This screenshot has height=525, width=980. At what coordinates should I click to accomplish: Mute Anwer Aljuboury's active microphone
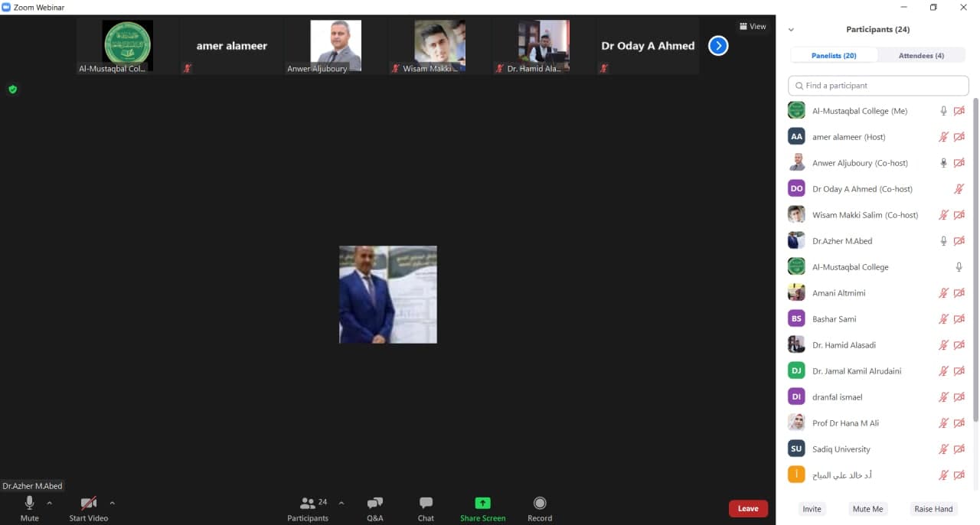click(943, 162)
